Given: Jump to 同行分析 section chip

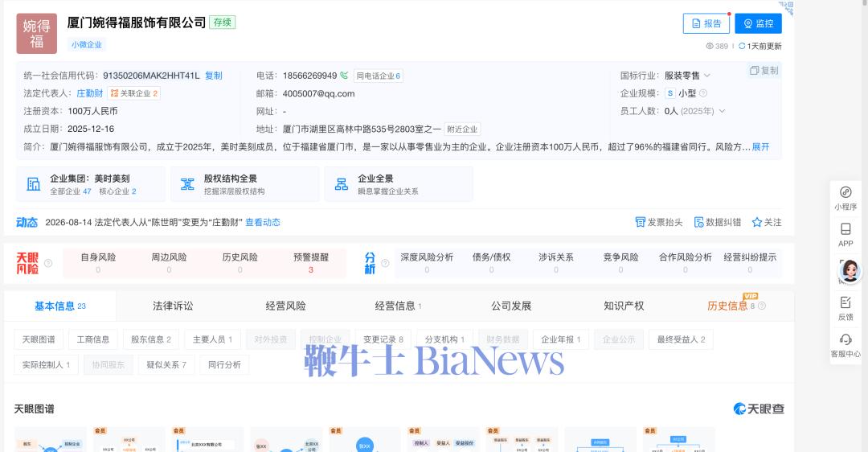Looking at the screenshot, I should click(225, 365).
